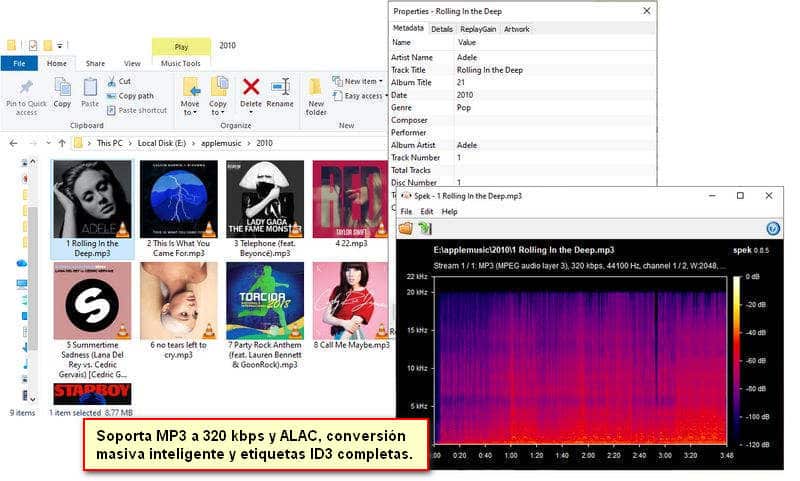
Task: Switch to the Home ribbon tab
Action: coord(57,63)
